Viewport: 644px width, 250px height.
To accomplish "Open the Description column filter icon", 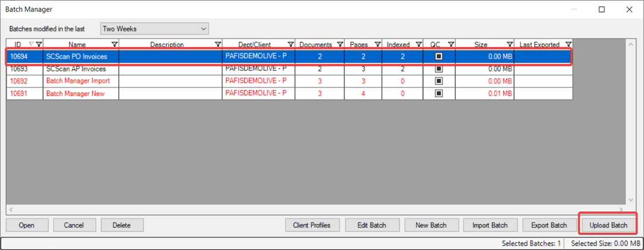I will coord(218,45).
